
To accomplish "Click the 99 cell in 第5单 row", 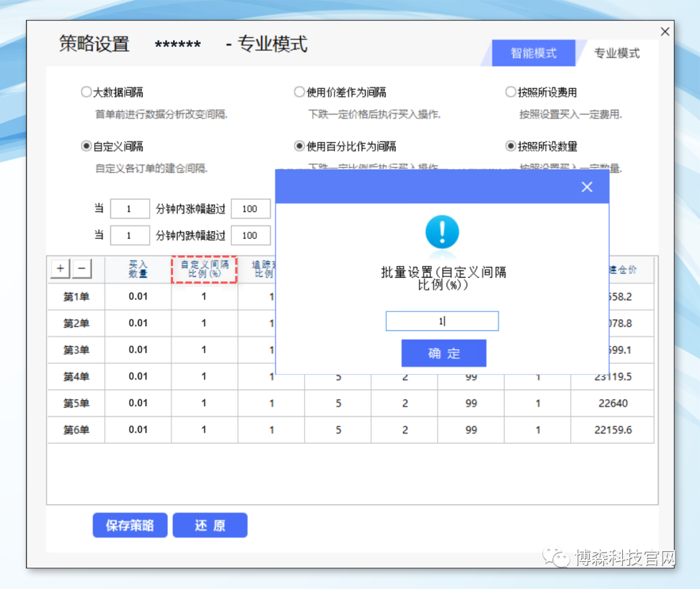I will [x=471, y=403].
